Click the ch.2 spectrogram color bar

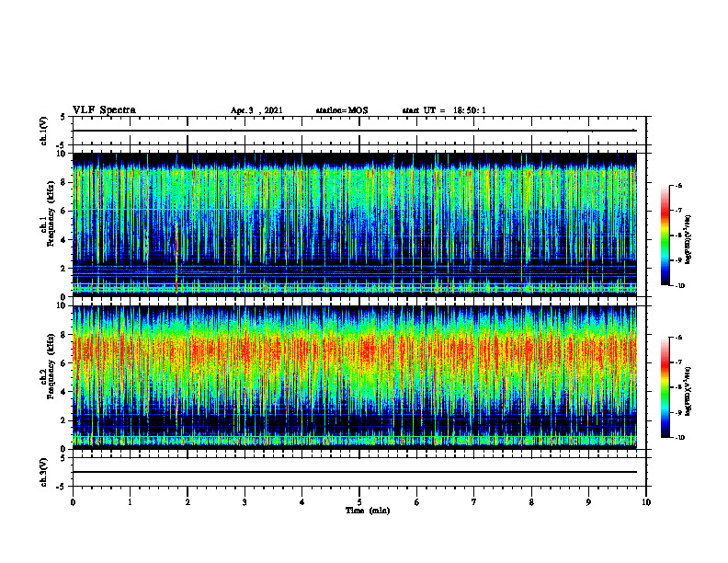click(665, 387)
